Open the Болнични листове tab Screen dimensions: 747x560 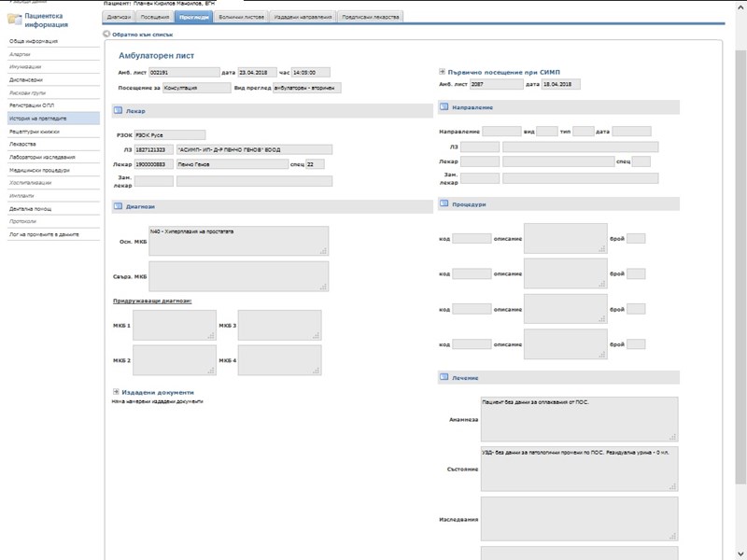[243, 17]
